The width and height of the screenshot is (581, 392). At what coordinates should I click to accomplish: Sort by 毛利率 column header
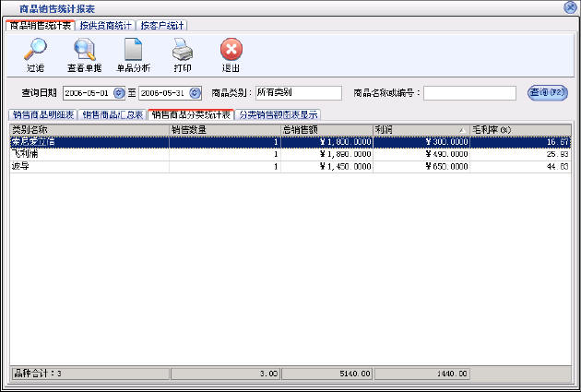pos(519,129)
